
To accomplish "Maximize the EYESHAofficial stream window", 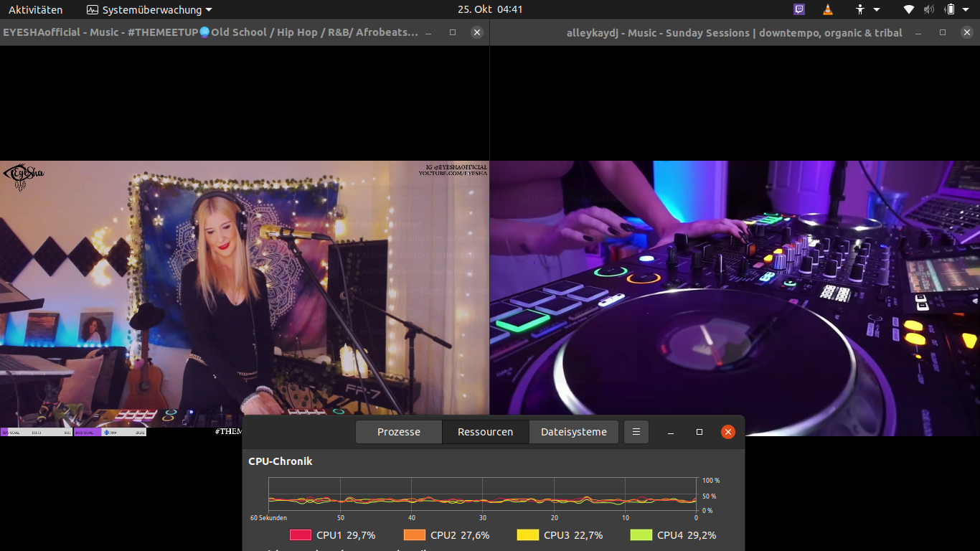I will [x=453, y=32].
